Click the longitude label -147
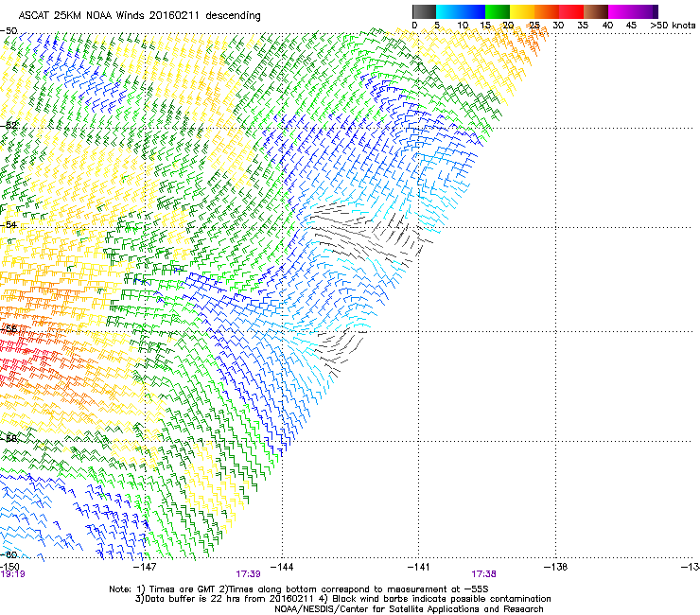 point(145,567)
